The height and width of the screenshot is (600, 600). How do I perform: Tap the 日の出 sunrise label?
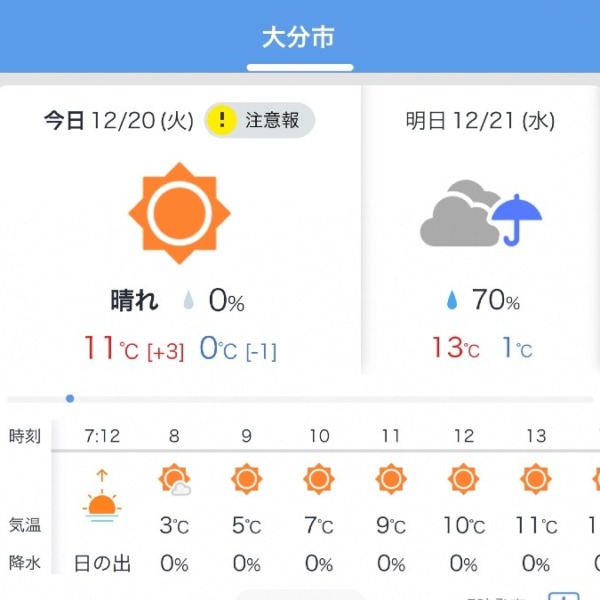(x=102, y=564)
